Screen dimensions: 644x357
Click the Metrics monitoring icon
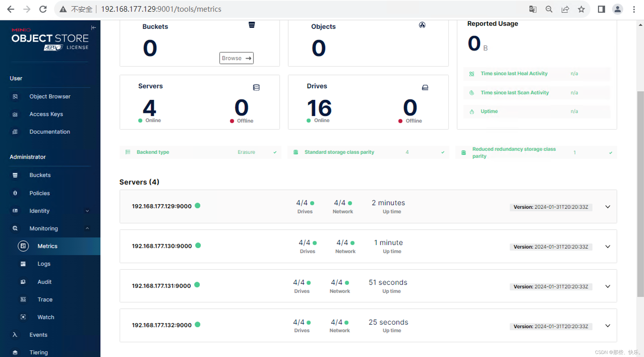click(x=22, y=246)
